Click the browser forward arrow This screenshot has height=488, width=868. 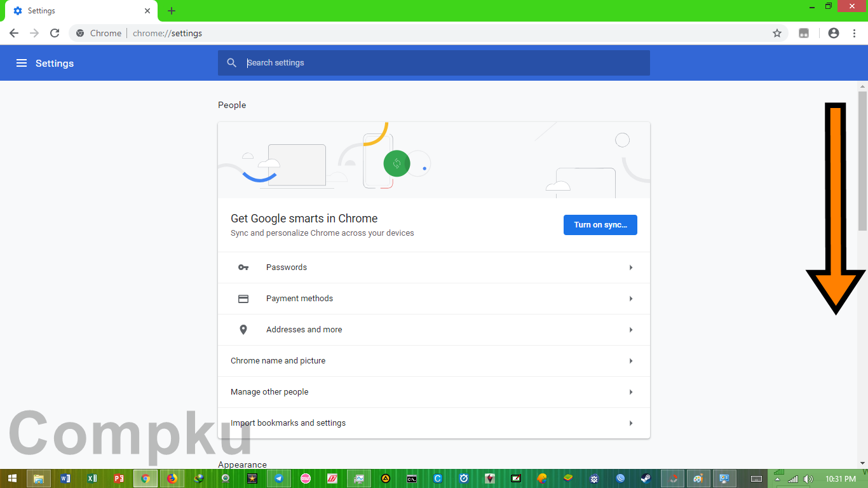[x=34, y=33]
